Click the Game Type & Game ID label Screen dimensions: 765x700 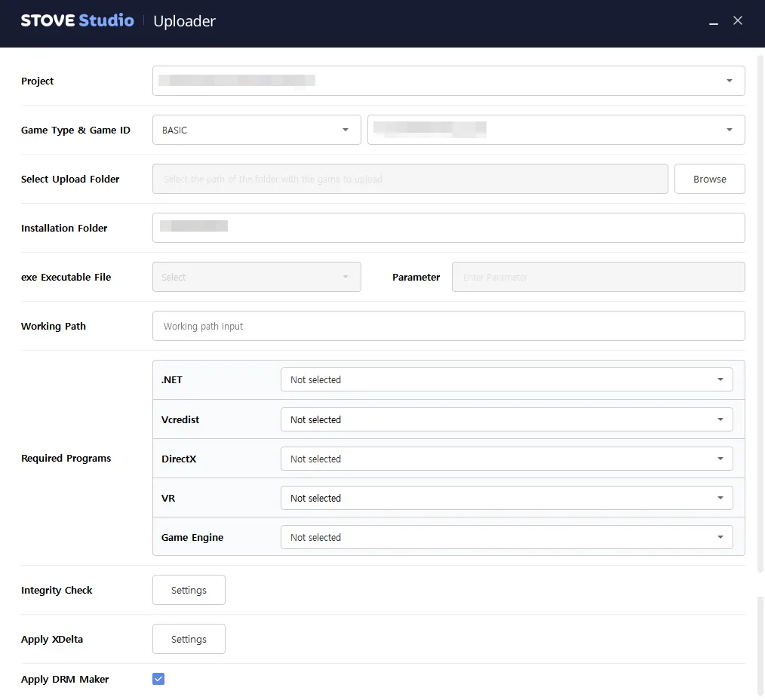click(x=75, y=130)
